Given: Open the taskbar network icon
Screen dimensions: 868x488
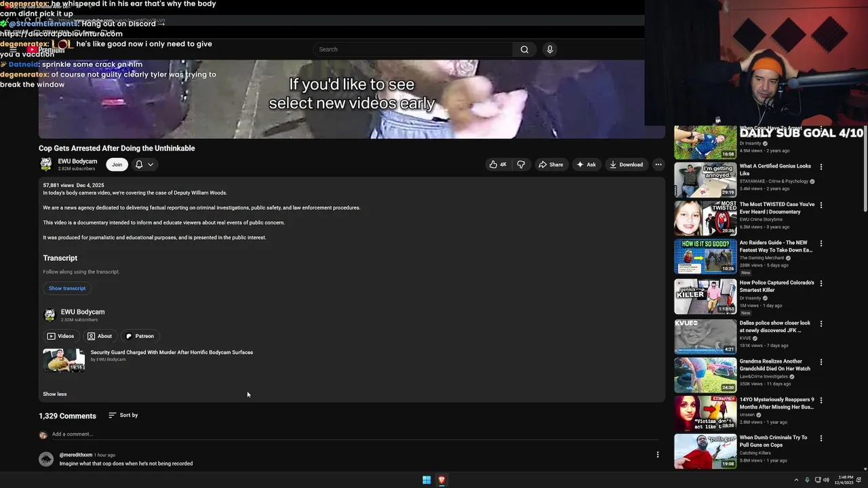Looking at the screenshot, I should click(817, 480).
